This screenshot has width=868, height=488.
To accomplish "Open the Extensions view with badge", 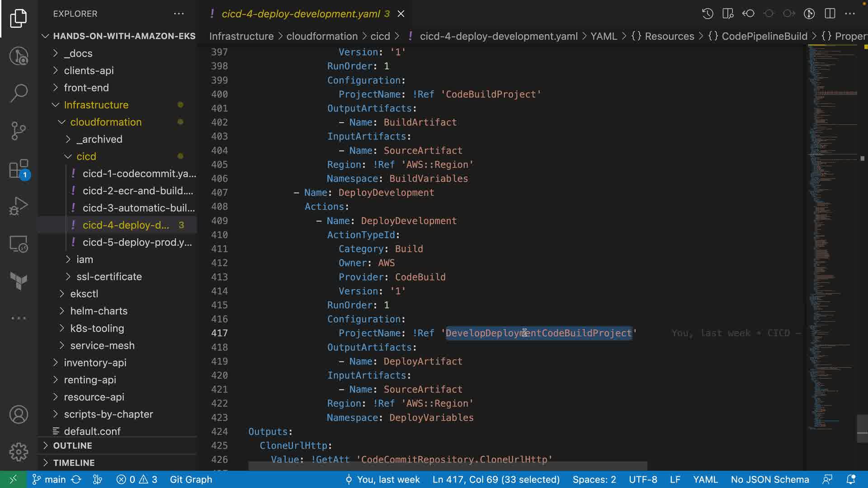I will 19,169.
